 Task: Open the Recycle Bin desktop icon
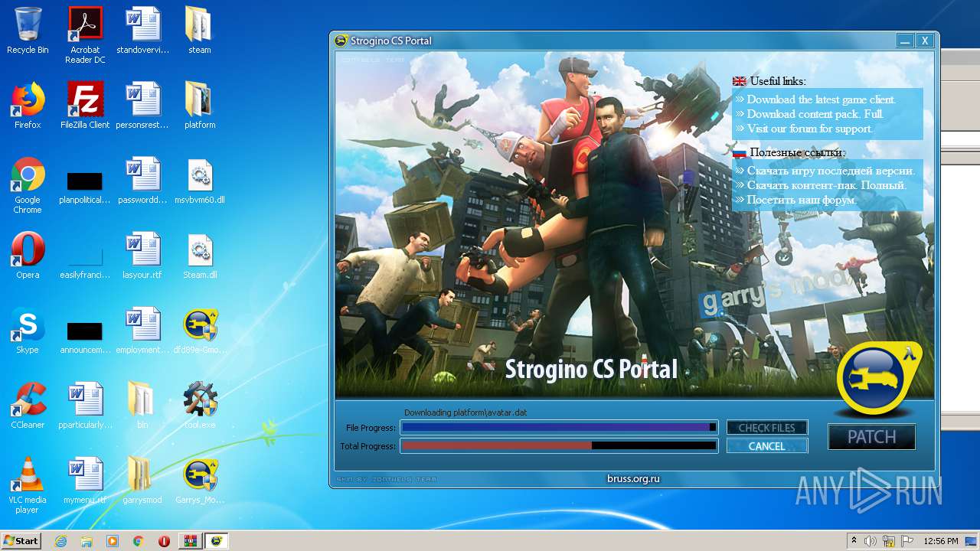pos(28,31)
